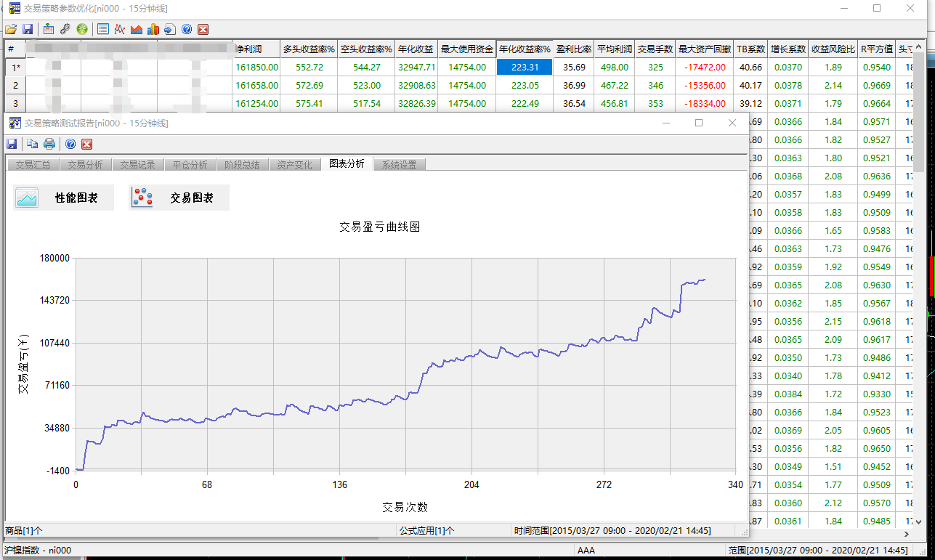Click the highlighted 223.31 cell

(x=524, y=67)
